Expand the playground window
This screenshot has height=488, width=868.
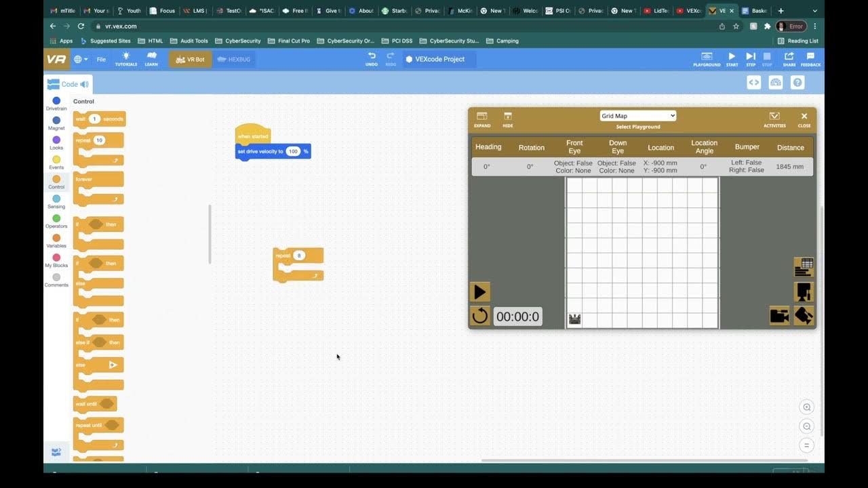pyautogui.click(x=482, y=119)
